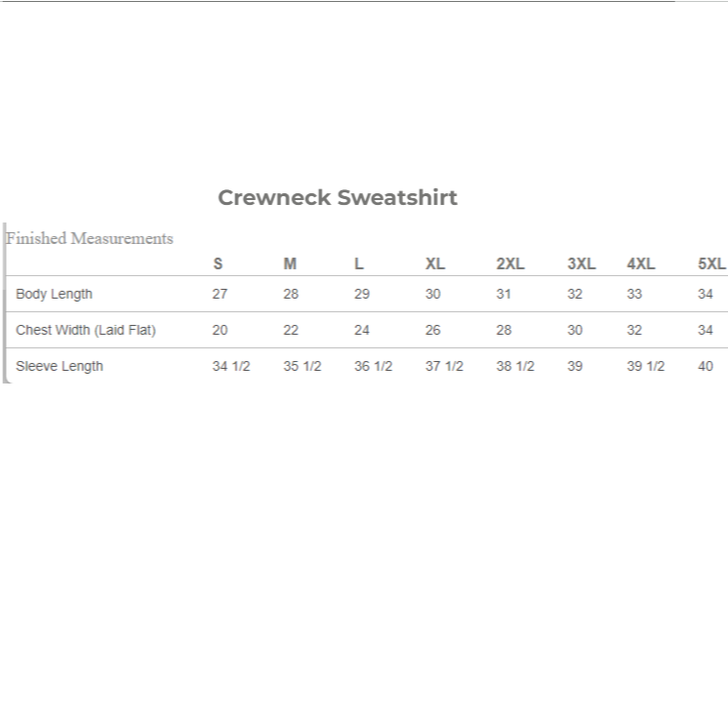The height and width of the screenshot is (728, 728).
Task: Click Sleeve Length value for size 5XL
Action: (706, 366)
